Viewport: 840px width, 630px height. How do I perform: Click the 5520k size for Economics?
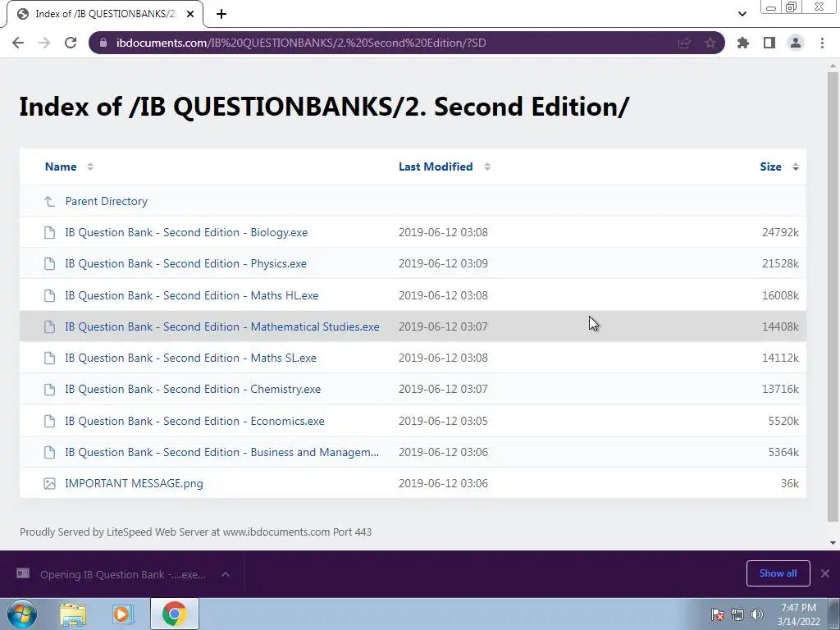tap(783, 421)
